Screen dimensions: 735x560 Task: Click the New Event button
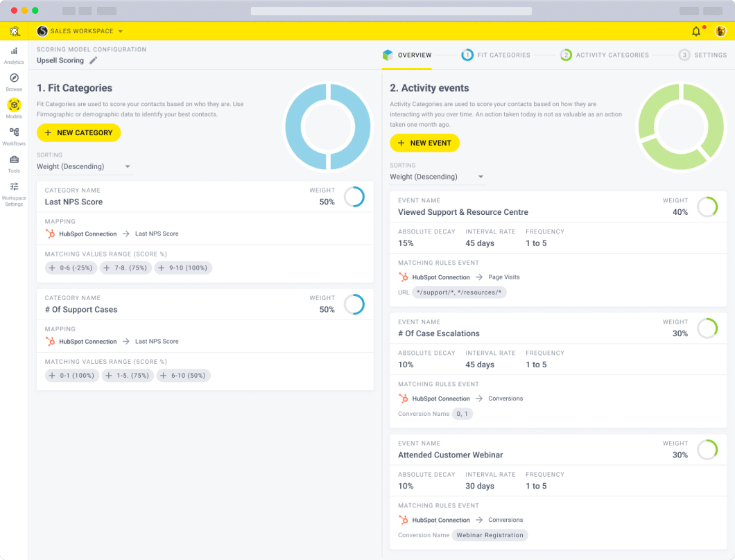pyautogui.click(x=424, y=143)
